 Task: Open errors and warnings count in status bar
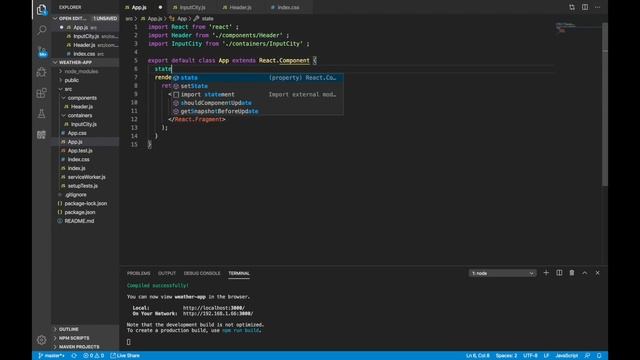(x=93, y=356)
